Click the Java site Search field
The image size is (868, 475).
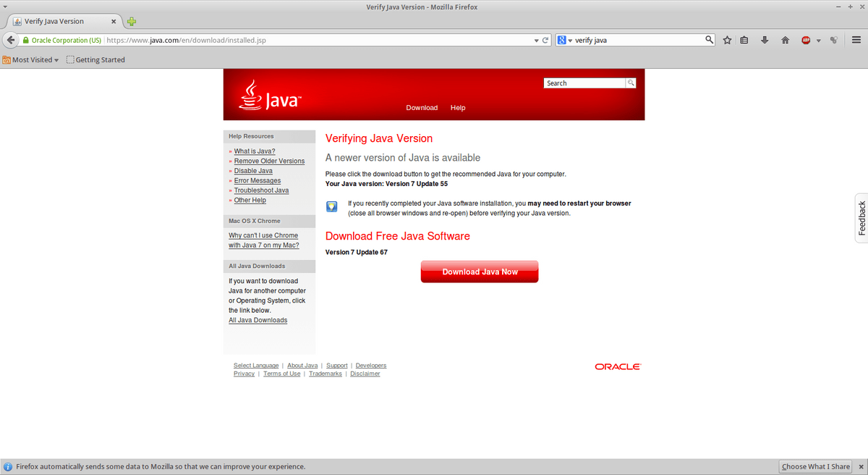click(584, 83)
